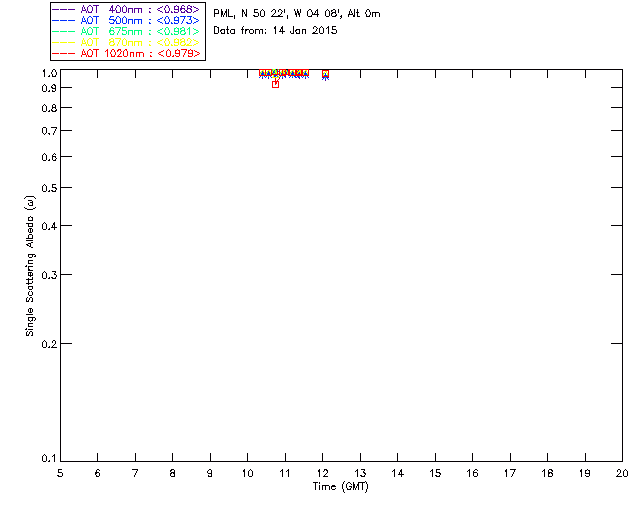Image resolution: width=640 pixels, height=512 pixels.
Task: Click the y-axis tick label 0.8
Action: pos(49,108)
